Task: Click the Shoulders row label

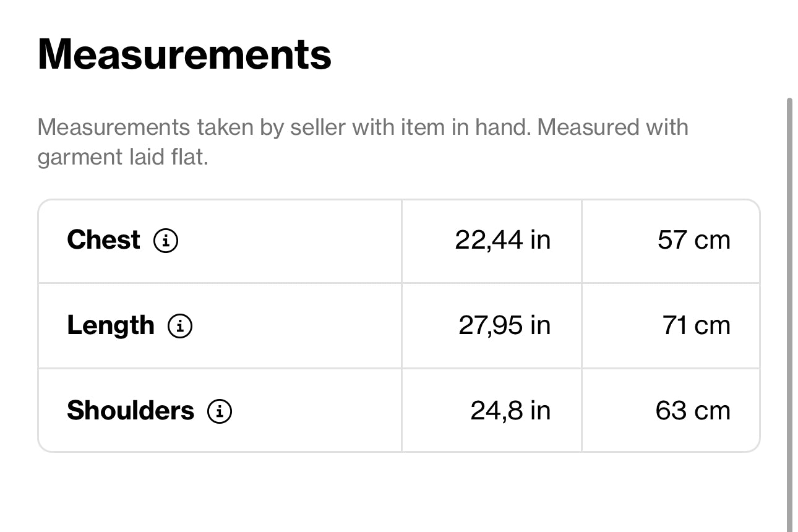Action: pos(130,411)
